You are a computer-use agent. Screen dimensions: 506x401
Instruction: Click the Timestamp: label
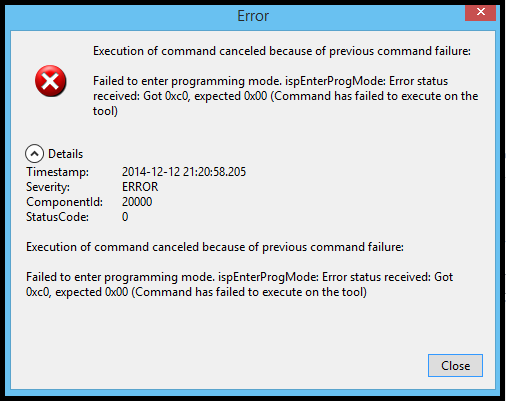pyautogui.click(x=58, y=172)
